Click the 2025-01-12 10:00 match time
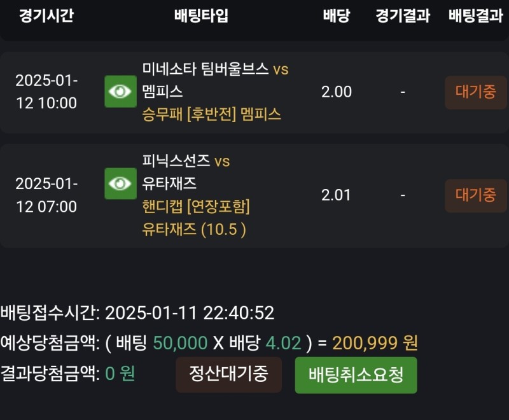Screen dimensions: 509x420 click(x=46, y=92)
